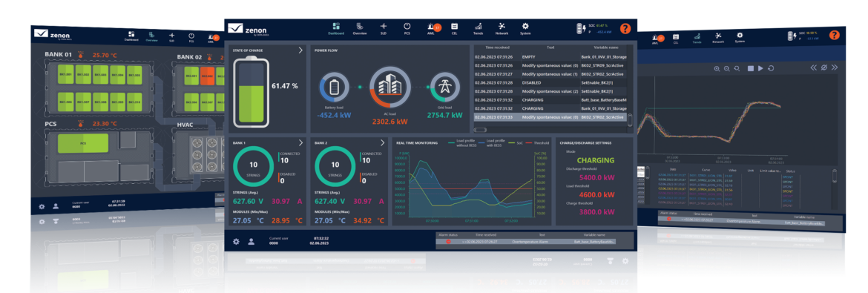Open PCS power icon in center window
This screenshot has width=868, height=293.
point(407,28)
